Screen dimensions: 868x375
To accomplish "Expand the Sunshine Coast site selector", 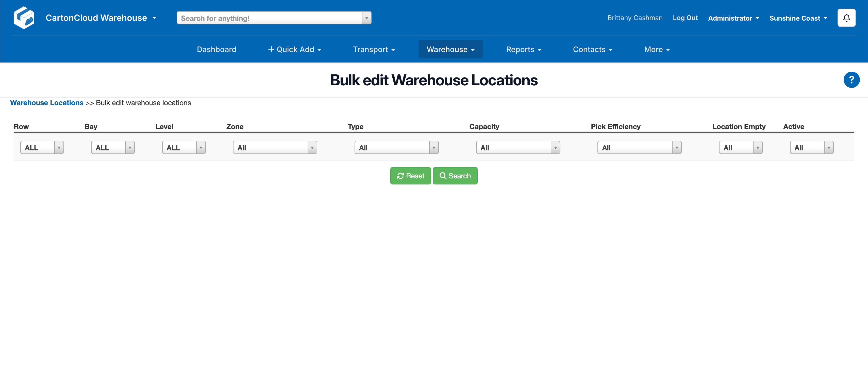I will (x=798, y=18).
